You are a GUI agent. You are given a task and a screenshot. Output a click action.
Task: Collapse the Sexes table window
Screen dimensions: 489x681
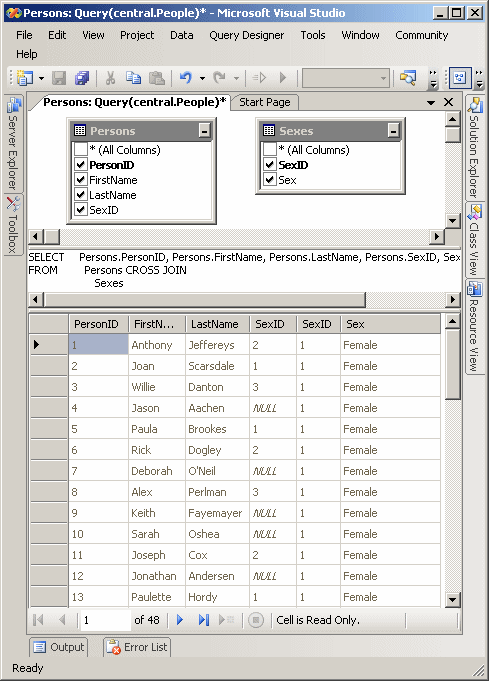pos(393,130)
